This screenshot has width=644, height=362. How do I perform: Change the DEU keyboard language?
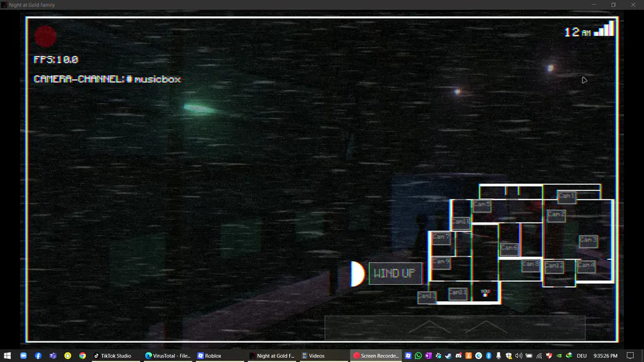(x=582, y=356)
